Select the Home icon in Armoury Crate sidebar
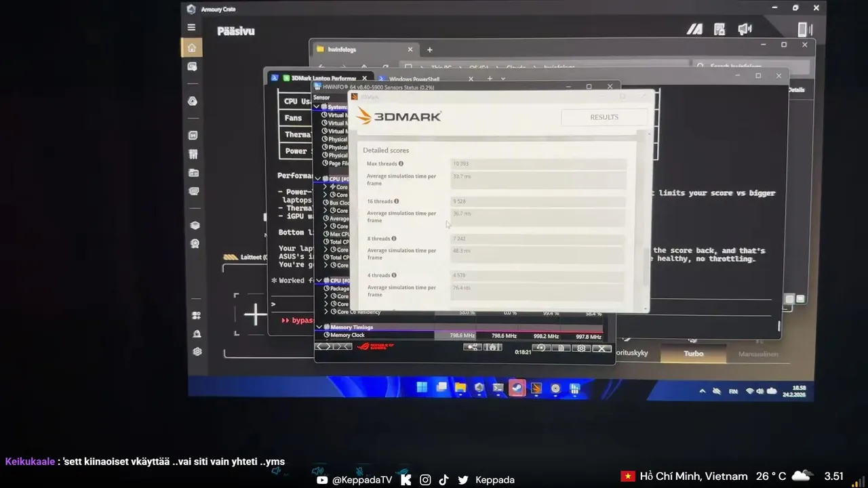The width and height of the screenshot is (868, 488). [192, 47]
